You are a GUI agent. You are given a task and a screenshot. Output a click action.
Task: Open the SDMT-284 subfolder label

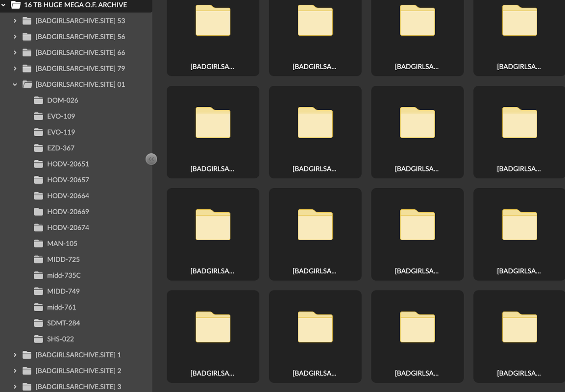coord(63,323)
